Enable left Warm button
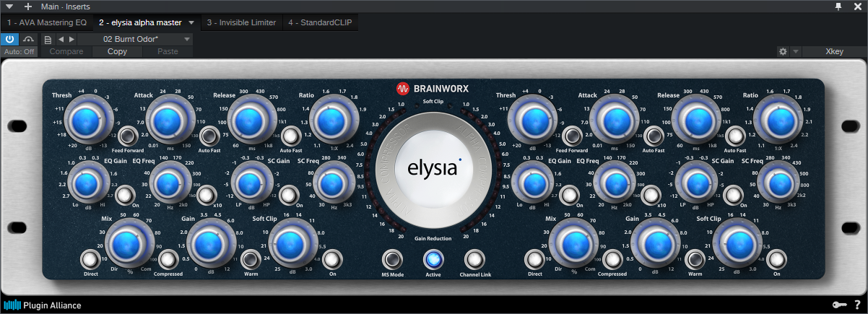 [x=251, y=259]
